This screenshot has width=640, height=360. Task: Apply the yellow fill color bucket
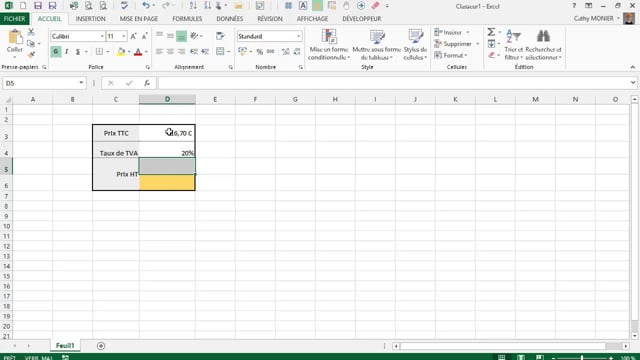[121, 51]
